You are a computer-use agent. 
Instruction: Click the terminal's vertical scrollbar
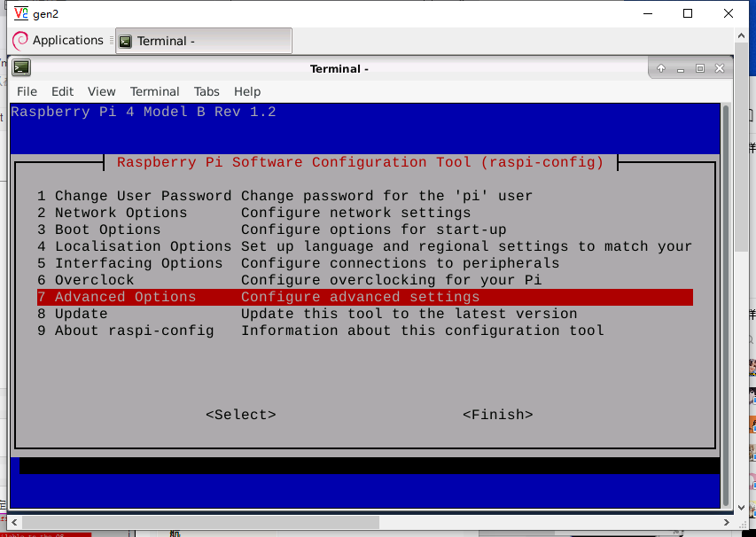pos(727,305)
